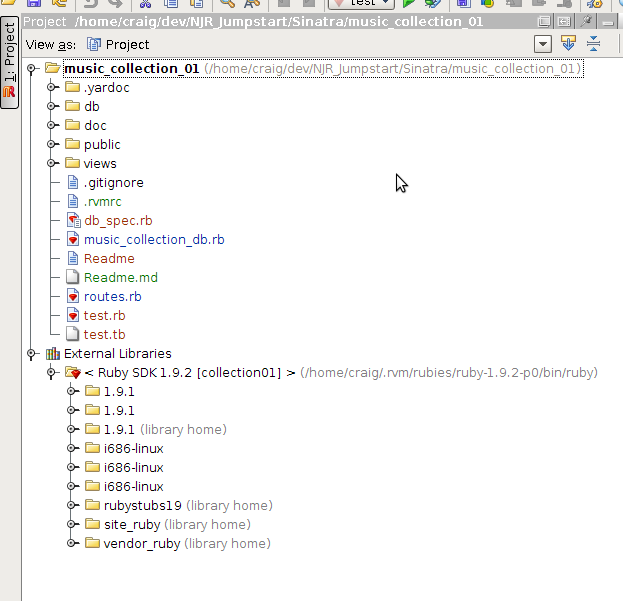Screen dimensions: 623x601
Task: Select the .rvmrc file name
Action: 103,202
